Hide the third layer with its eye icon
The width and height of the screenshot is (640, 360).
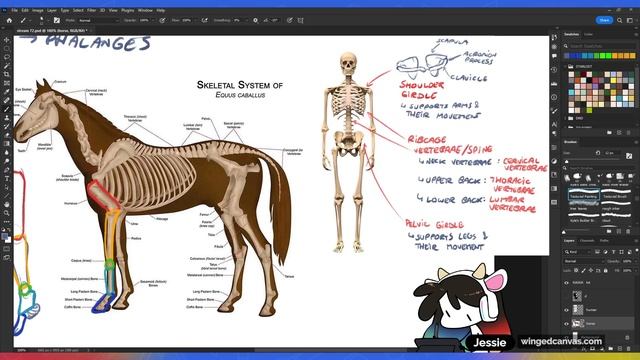(567, 310)
